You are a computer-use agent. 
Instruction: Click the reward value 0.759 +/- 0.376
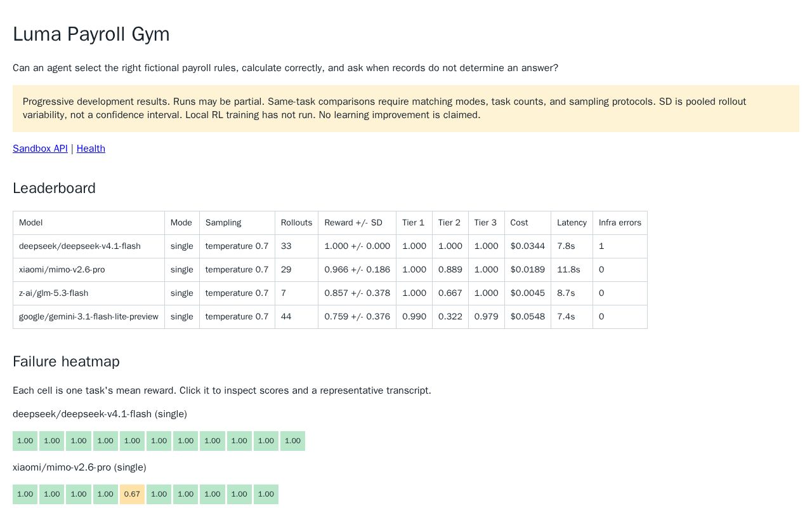(x=357, y=317)
